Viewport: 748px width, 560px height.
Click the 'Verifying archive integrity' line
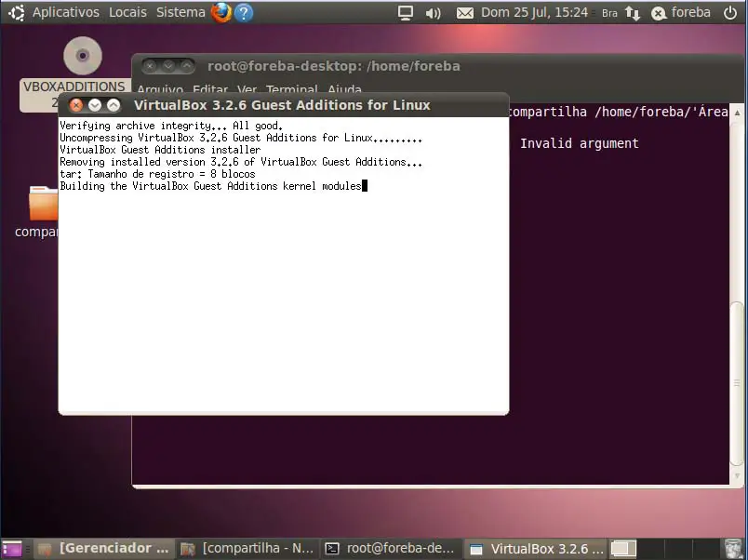click(x=171, y=126)
